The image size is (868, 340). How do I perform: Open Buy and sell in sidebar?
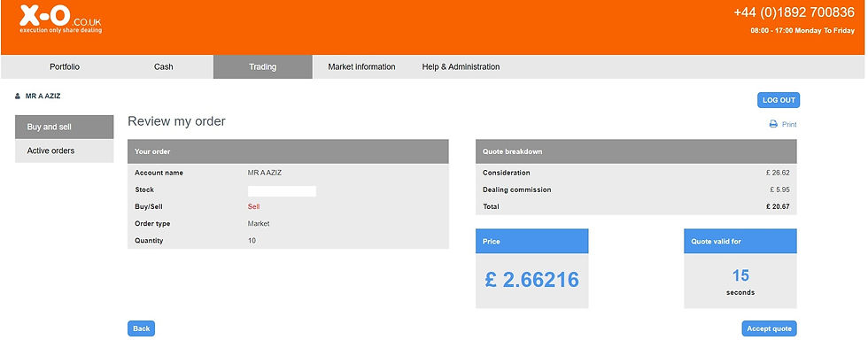click(64, 127)
